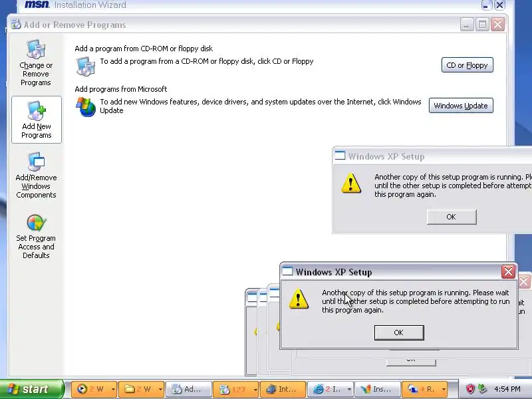
Task: Click the network connection tray icon
Action: point(481,389)
